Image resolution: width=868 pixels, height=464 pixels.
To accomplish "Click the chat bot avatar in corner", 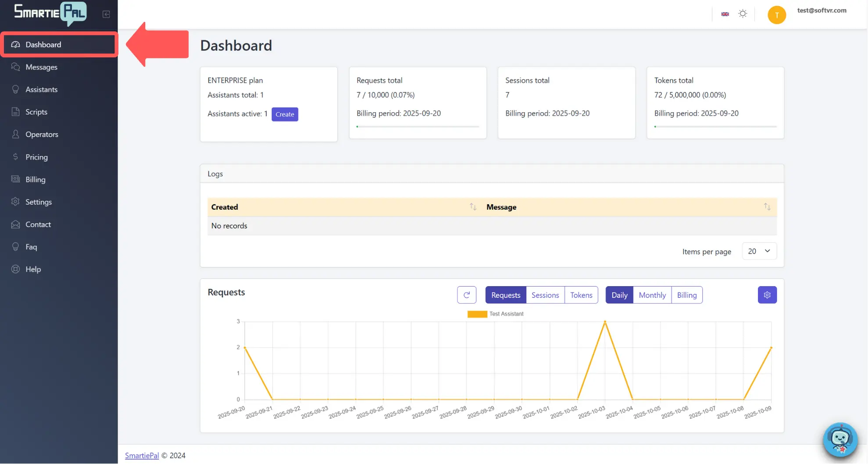I will pyautogui.click(x=840, y=440).
